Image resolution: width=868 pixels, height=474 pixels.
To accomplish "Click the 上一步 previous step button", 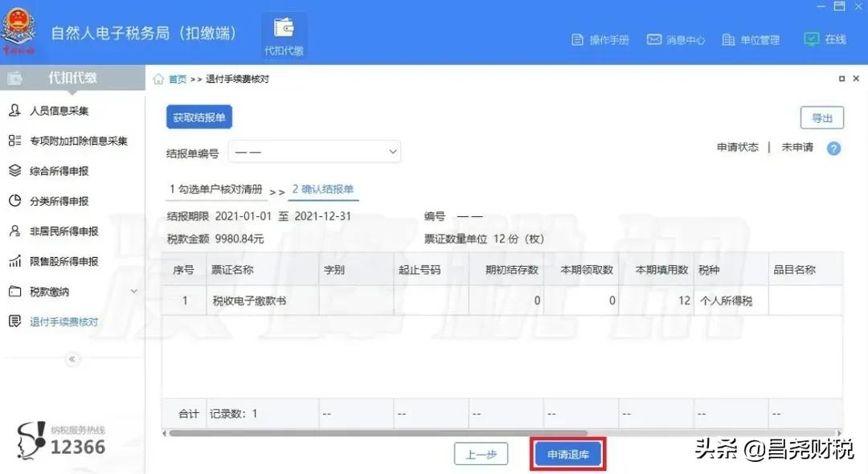I will (x=481, y=455).
